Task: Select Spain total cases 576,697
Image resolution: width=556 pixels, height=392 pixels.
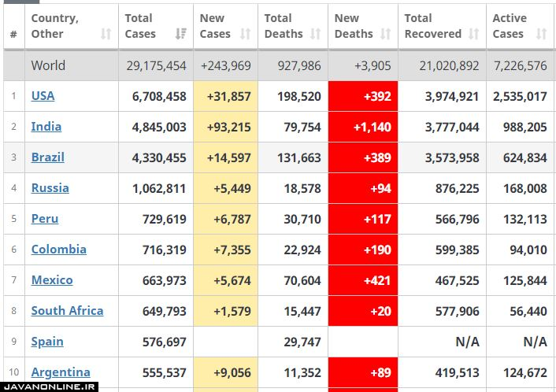Action: pyautogui.click(x=165, y=342)
